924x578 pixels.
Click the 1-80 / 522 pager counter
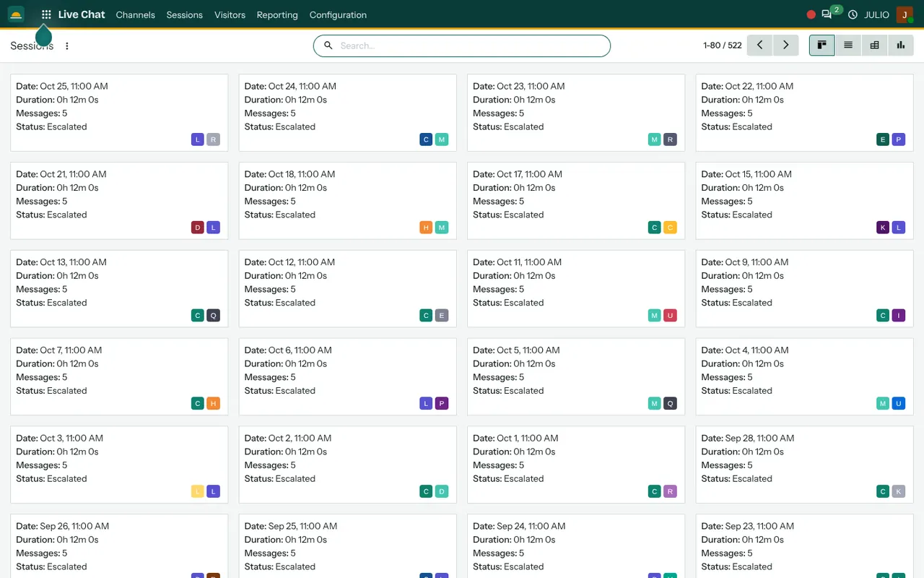722,45
